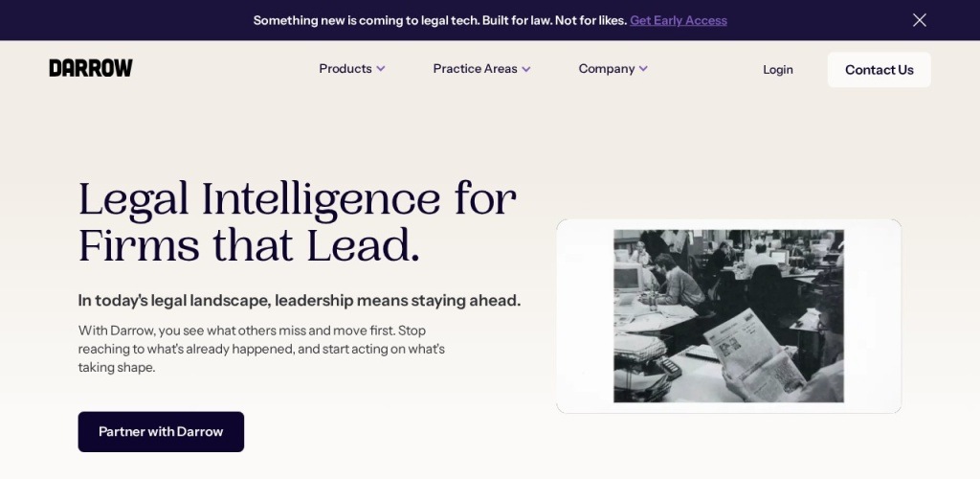The height and width of the screenshot is (479, 980).
Task: Click the Practice Areas chevron arrow
Action: click(525, 69)
